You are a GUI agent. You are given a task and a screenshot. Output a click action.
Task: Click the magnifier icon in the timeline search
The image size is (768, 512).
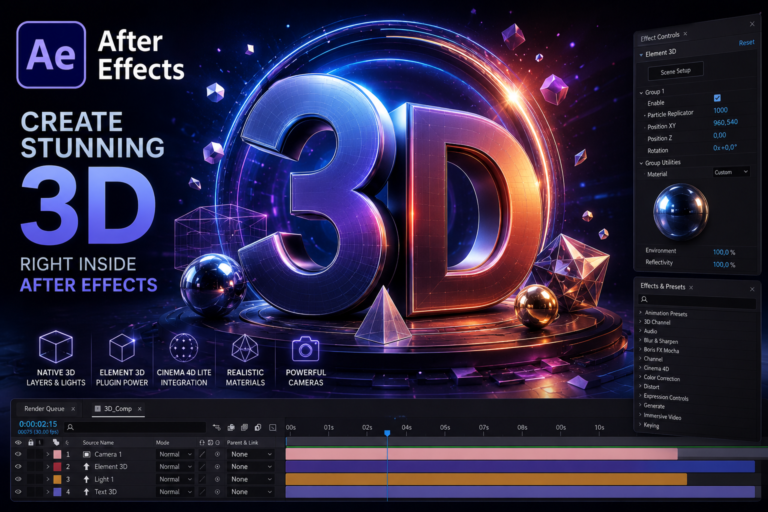coord(71,427)
